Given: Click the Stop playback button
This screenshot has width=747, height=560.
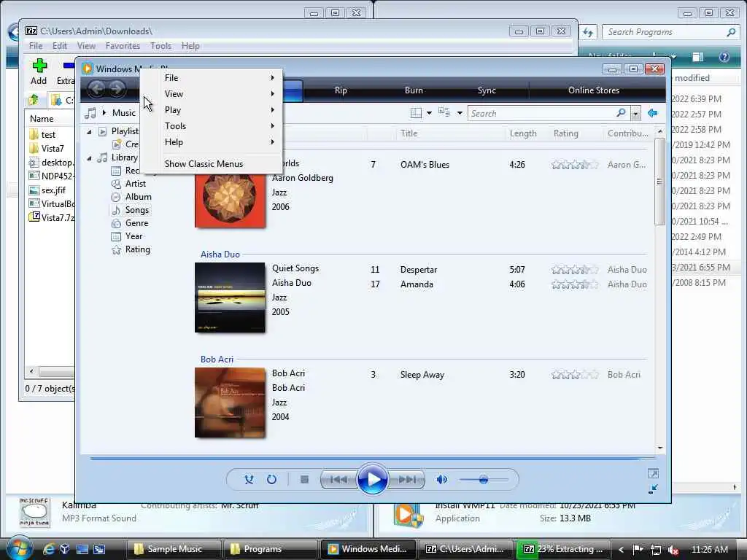Looking at the screenshot, I should 304,480.
